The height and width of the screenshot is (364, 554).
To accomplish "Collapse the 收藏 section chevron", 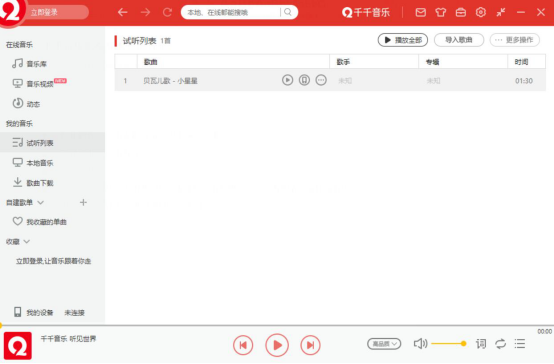I will [x=27, y=242].
